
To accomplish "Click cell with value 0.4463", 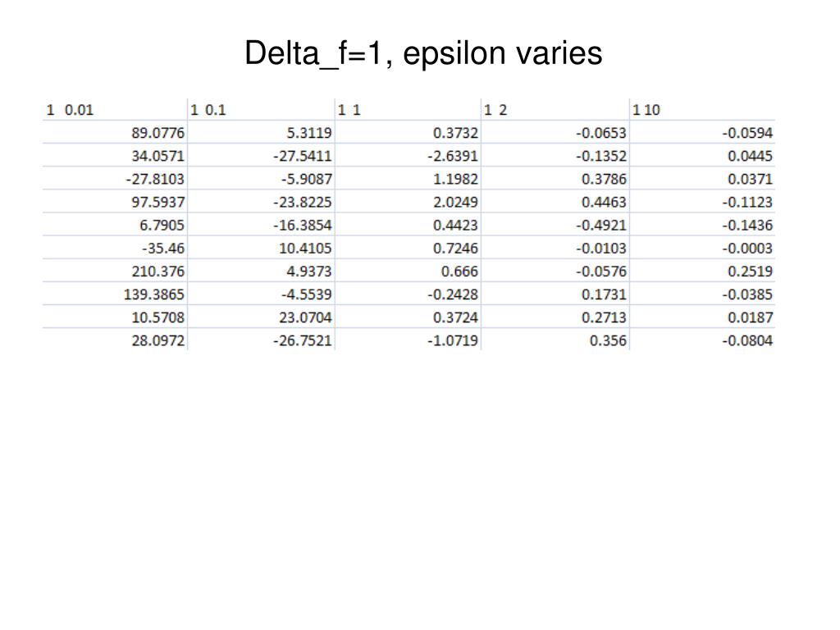I will (x=555, y=202).
